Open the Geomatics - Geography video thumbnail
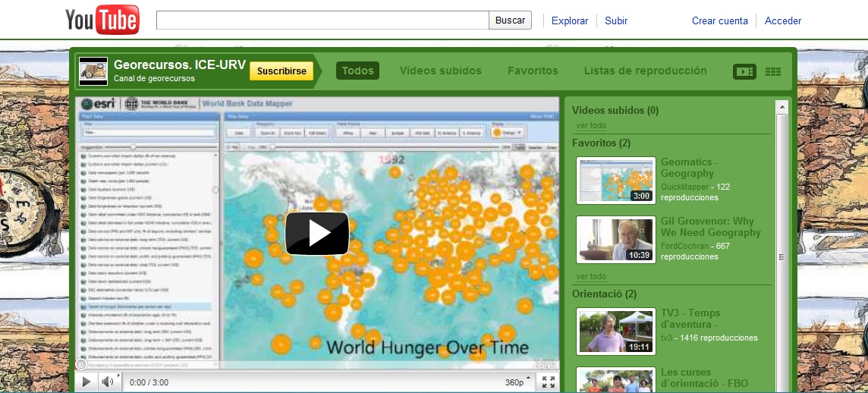 pyautogui.click(x=615, y=181)
